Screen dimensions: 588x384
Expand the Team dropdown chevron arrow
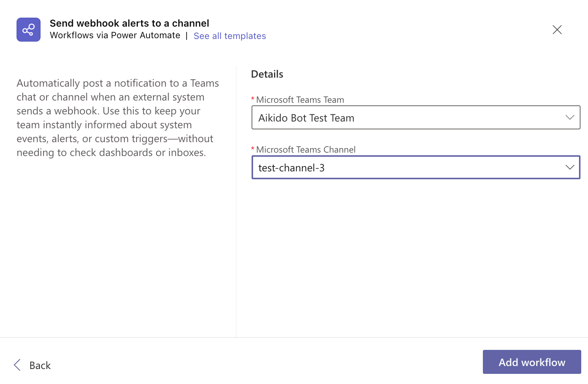click(570, 117)
